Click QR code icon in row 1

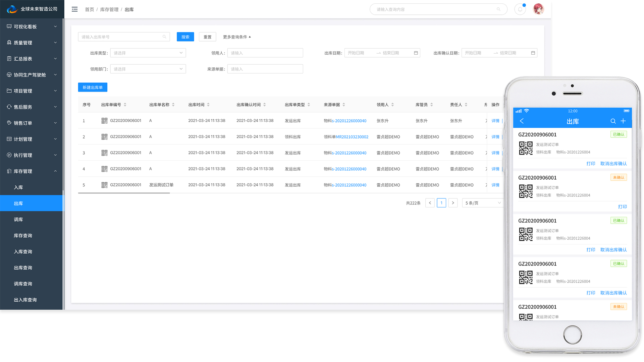(x=104, y=121)
